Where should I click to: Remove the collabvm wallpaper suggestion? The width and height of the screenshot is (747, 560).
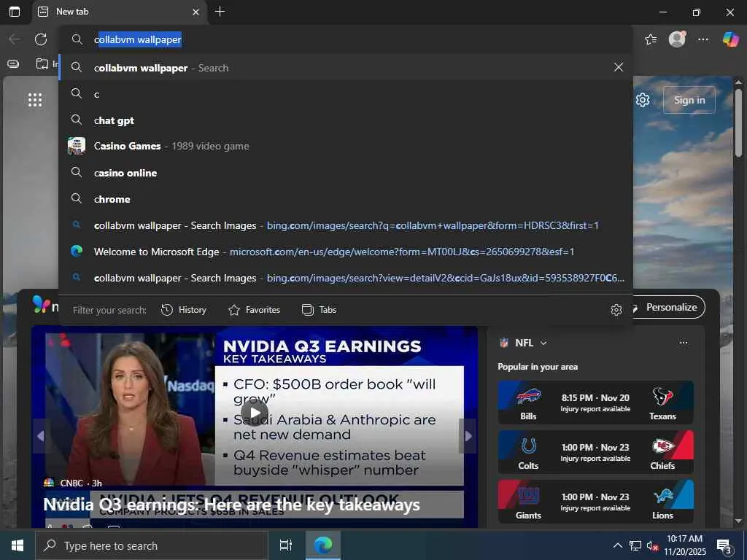[619, 67]
